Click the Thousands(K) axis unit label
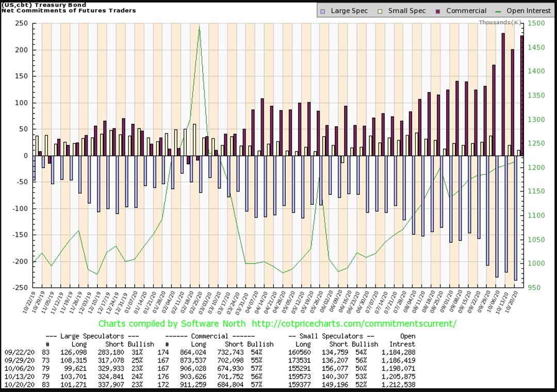The image size is (557, 392). point(499,22)
